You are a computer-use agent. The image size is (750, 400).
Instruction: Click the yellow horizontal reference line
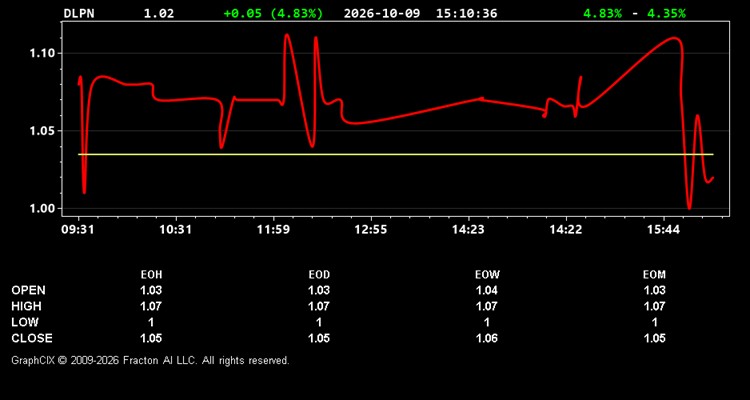[x=396, y=154]
